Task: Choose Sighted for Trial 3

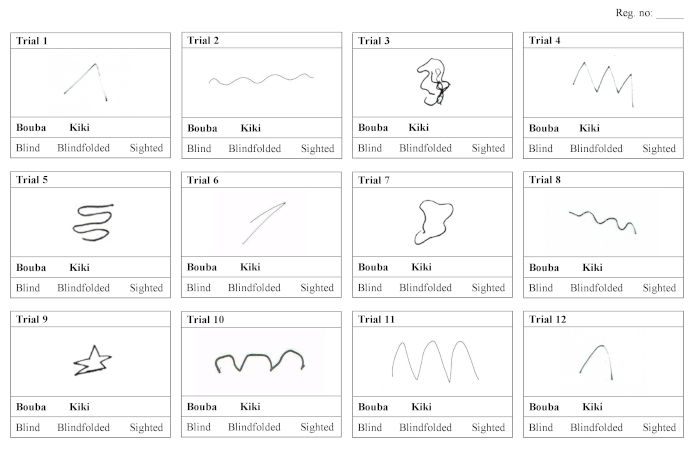Action: click(488, 149)
